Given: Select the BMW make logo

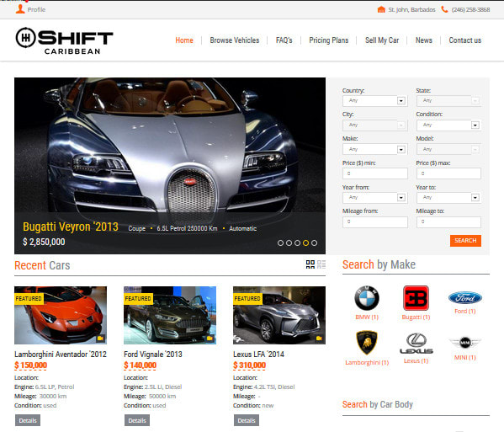Looking at the screenshot, I should [367, 298].
